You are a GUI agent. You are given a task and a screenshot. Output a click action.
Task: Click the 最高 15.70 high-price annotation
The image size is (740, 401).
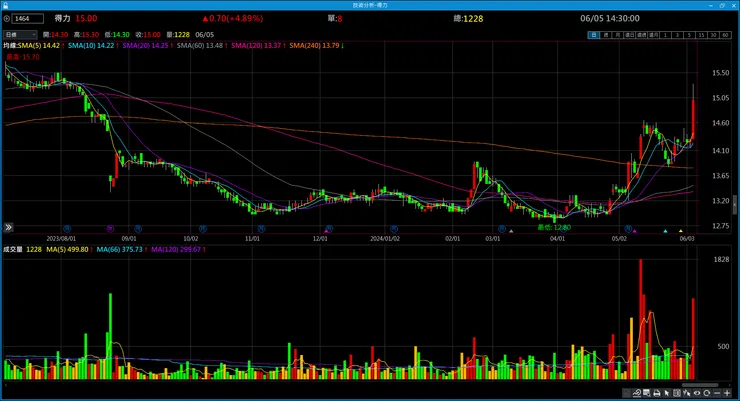click(23, 57)
